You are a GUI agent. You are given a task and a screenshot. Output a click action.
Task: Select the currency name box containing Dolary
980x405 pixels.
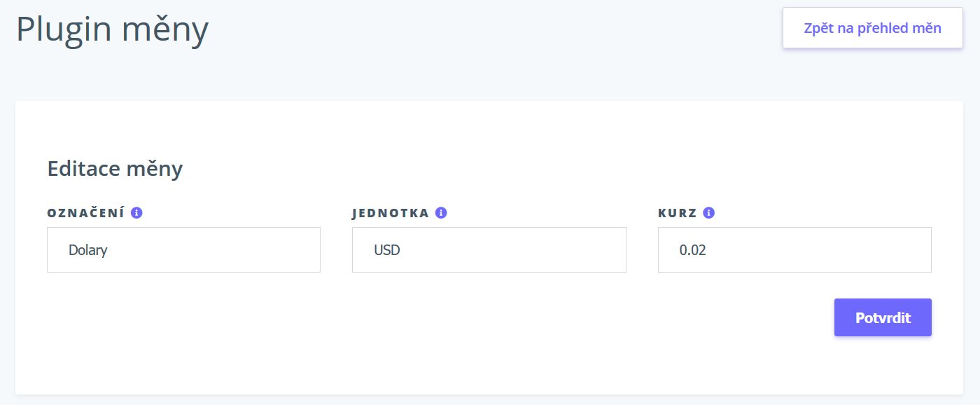(x=183, y=249)
